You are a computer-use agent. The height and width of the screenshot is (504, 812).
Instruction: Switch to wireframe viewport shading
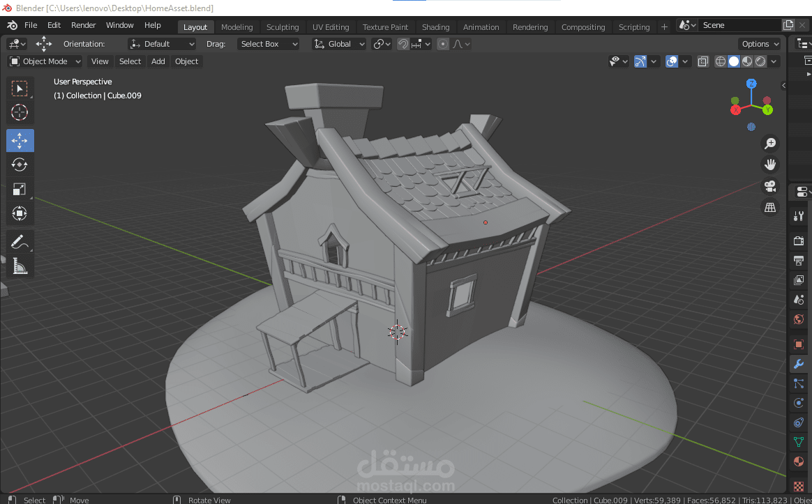pyautogui.click(x=721, y=61)
